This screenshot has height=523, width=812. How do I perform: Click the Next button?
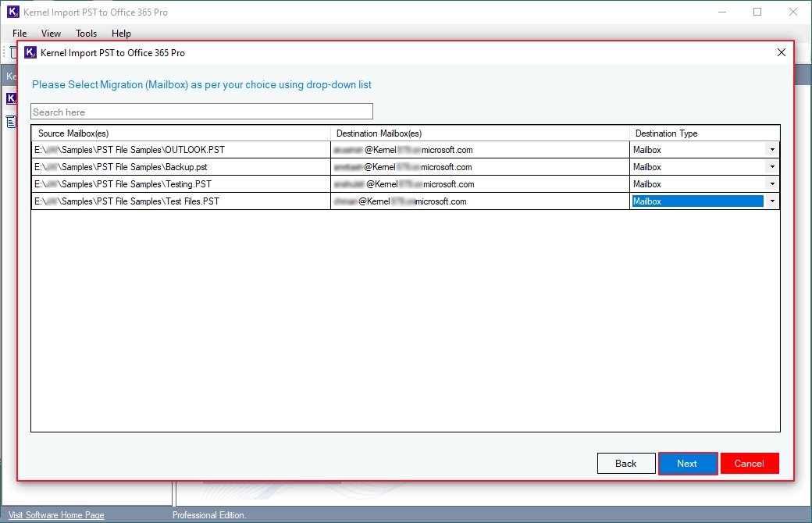(x=687, y=464)
